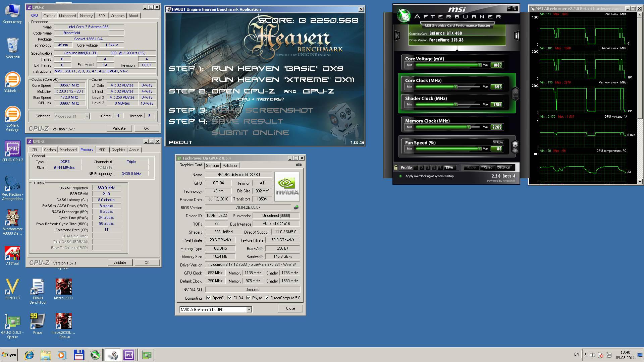Click the Afterburner Kombustor 'K' side button
Screen dimensions: 644x362
point(397,36)
